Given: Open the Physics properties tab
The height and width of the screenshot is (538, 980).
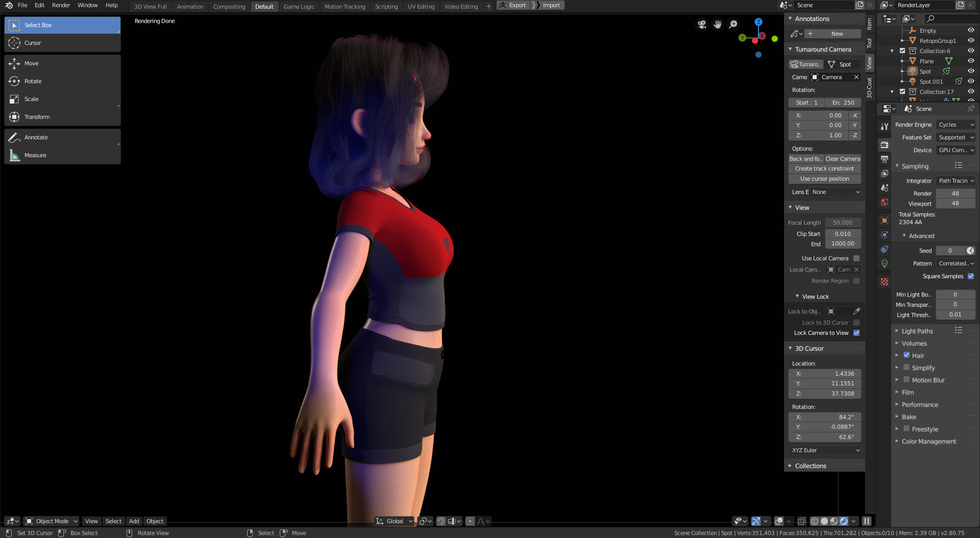Looking at the screenshot, I should click(884, 235).
